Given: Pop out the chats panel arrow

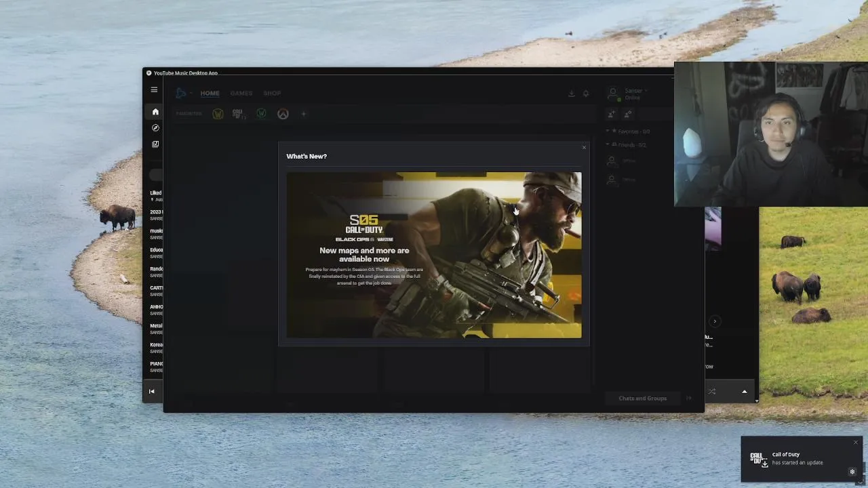Looking at the screenshot, I should 689,399.
